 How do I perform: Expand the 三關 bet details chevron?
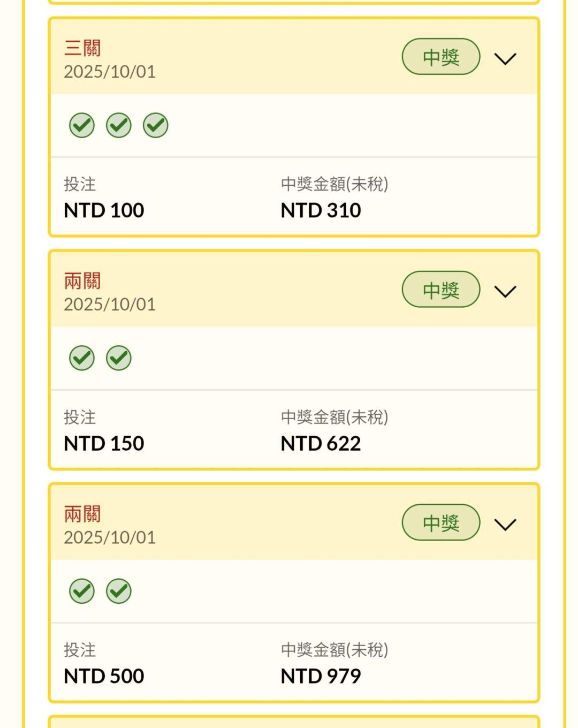pyautogui.click(x=505, y=58)
